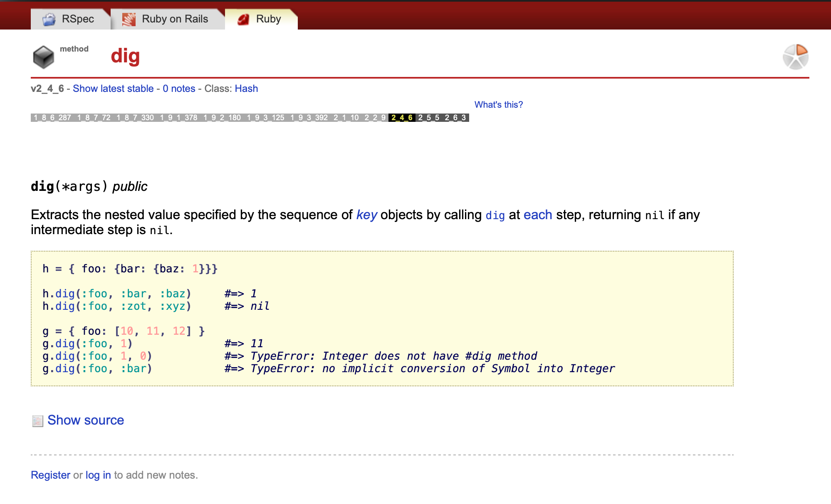Switch to the RSpec tab
831x504 pixels.
[x=77, y=19]
